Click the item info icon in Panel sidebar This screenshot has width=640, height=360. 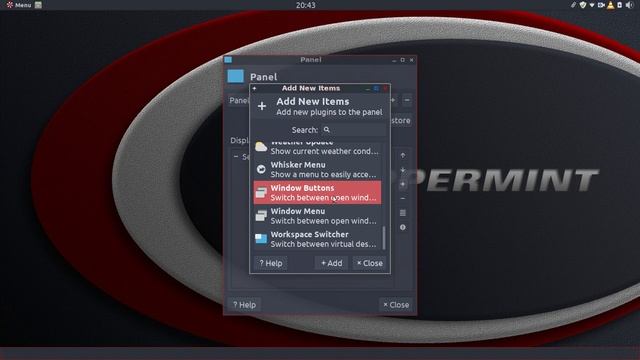click(x=403, y=227)
